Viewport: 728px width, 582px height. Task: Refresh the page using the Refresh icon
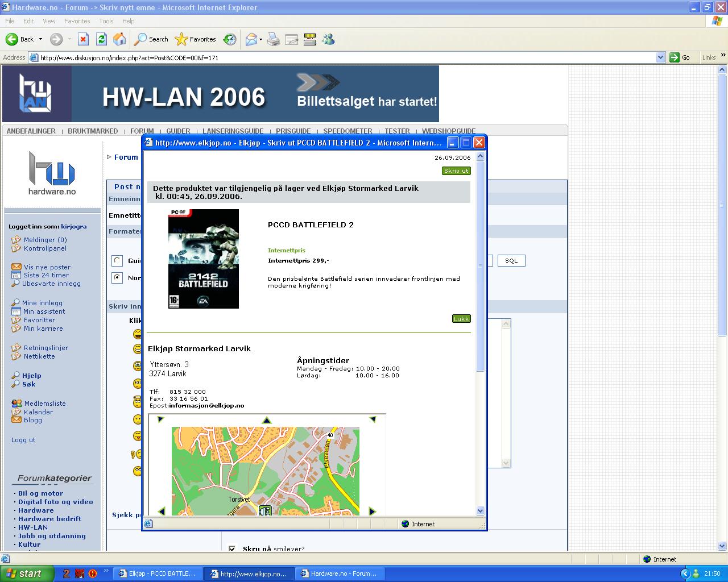click(101, 39)
